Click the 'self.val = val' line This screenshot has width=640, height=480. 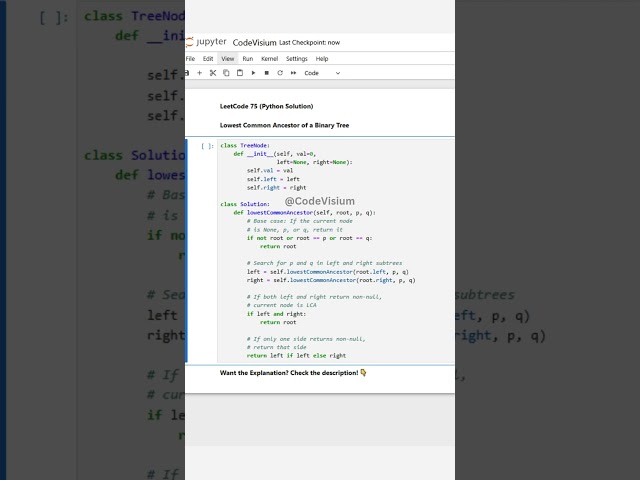(270, 171)
